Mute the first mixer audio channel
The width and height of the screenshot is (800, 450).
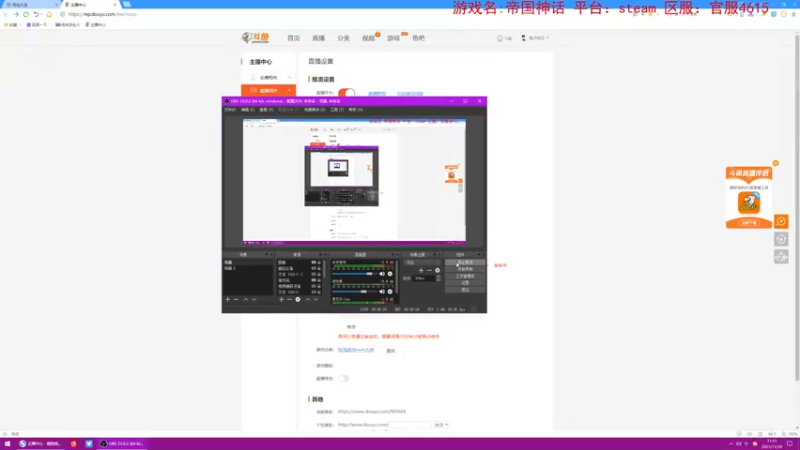382,274
